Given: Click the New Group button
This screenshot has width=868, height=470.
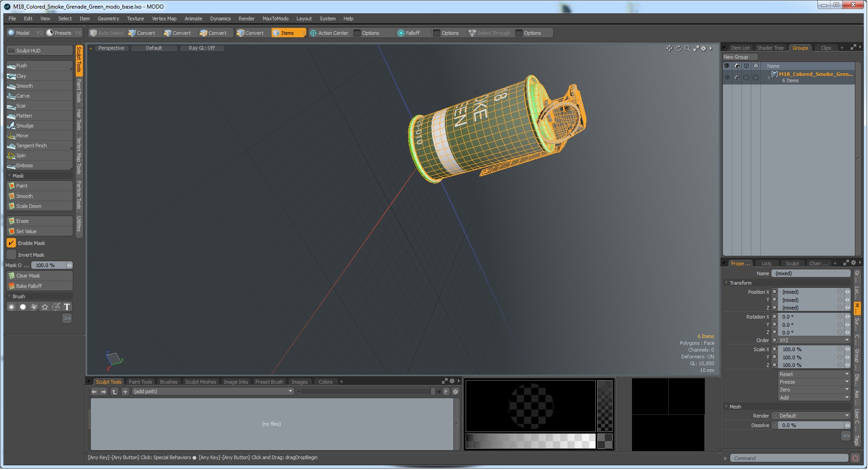Looking at the screenshot, I should coord(740,57).
